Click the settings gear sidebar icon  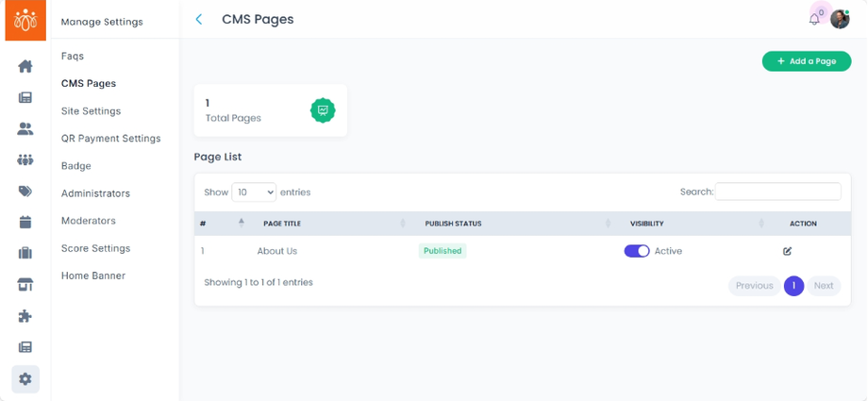(25, 378)
